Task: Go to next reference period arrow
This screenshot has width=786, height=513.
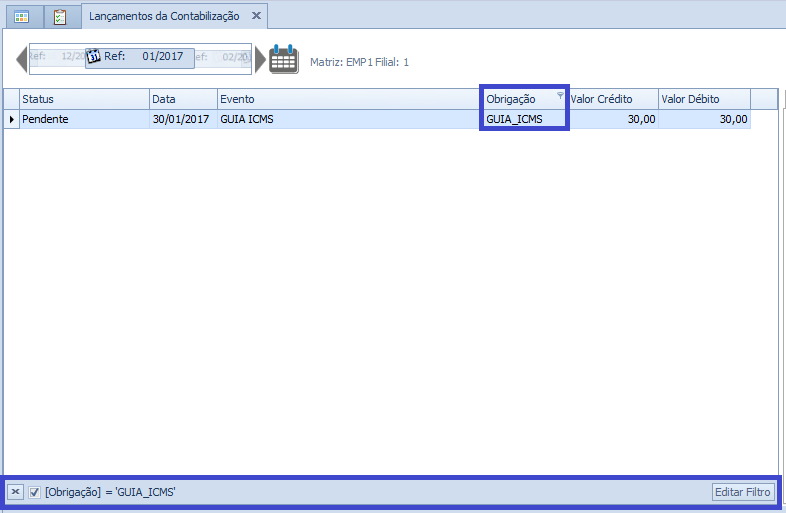Action: click(261, 59)
